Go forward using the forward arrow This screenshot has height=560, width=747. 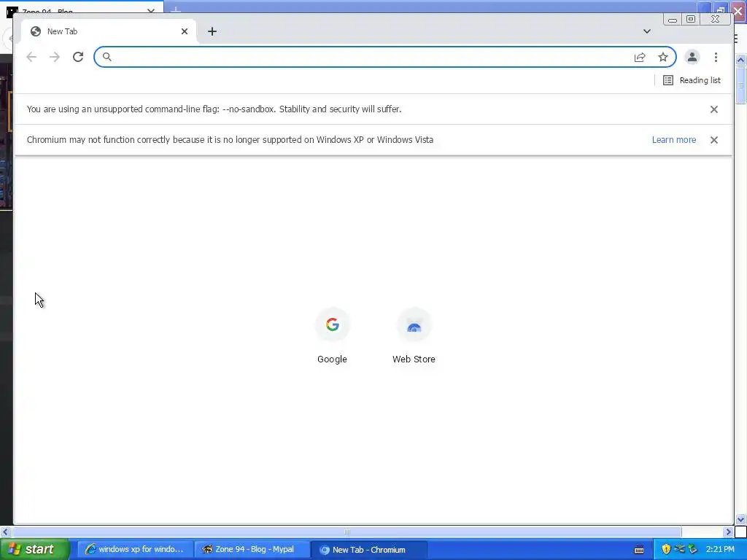55,57
